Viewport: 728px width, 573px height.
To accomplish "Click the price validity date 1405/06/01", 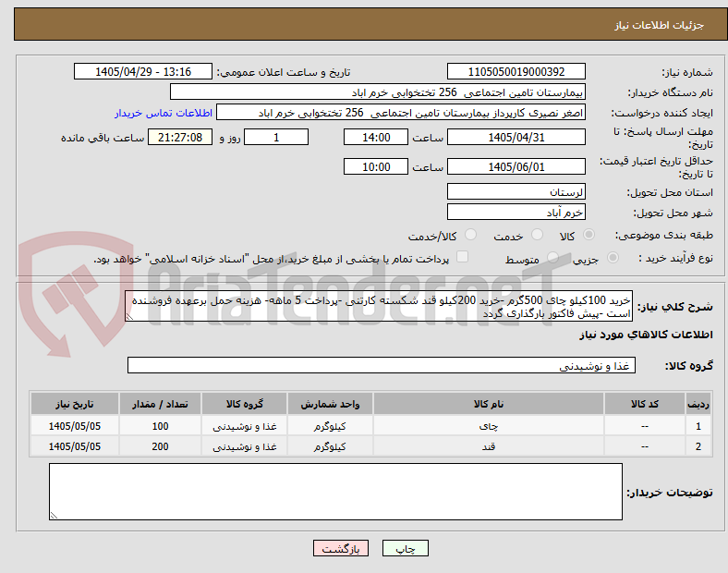I will coord(516,166).
